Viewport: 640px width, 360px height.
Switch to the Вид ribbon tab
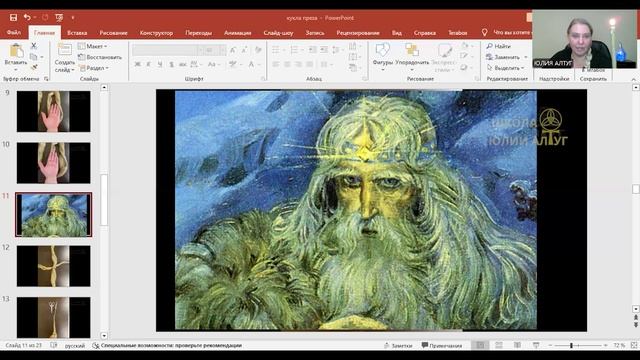[x=397, y=33]
